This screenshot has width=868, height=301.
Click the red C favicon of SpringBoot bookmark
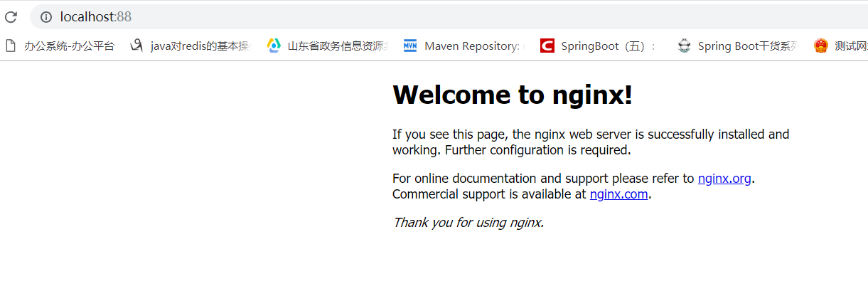click(x=547, y=46)
